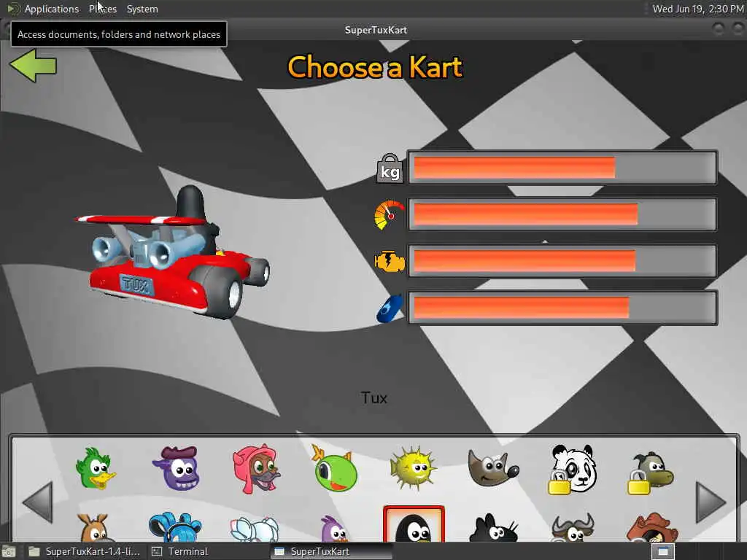Select the green duck kart icon
Viewport: 747px width, 560px height.
96,468
